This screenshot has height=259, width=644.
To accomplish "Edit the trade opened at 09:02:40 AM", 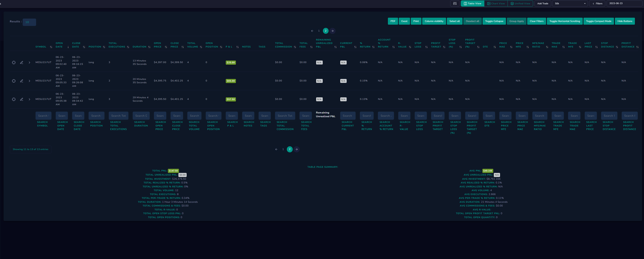I will pos(22,63).
